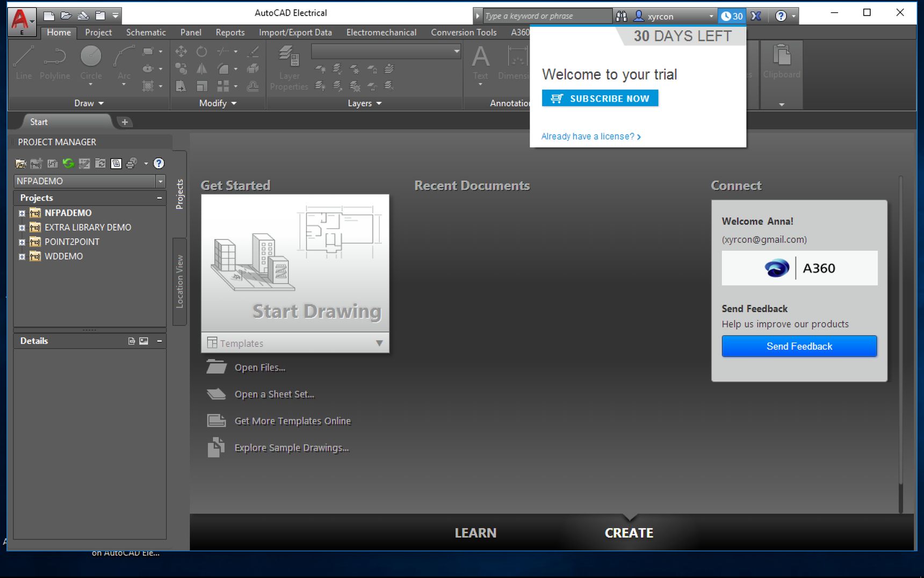924x578 pixels.
Task: Click the Plot quick access icon
Action: (x=83, y=16)
